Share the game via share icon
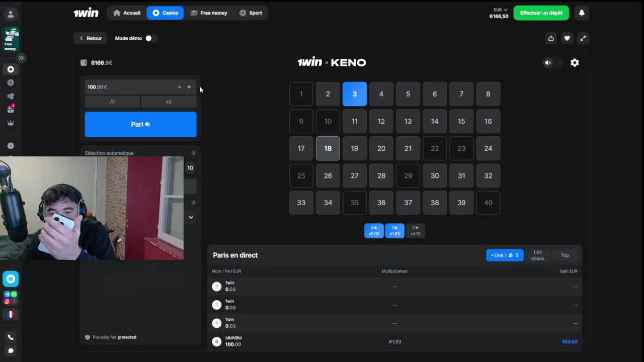This screenshot has height=362, width=644. (551, 38)
